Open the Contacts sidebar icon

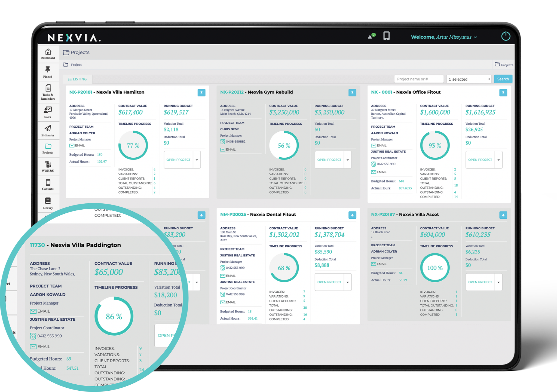click(x=48, y=185)
